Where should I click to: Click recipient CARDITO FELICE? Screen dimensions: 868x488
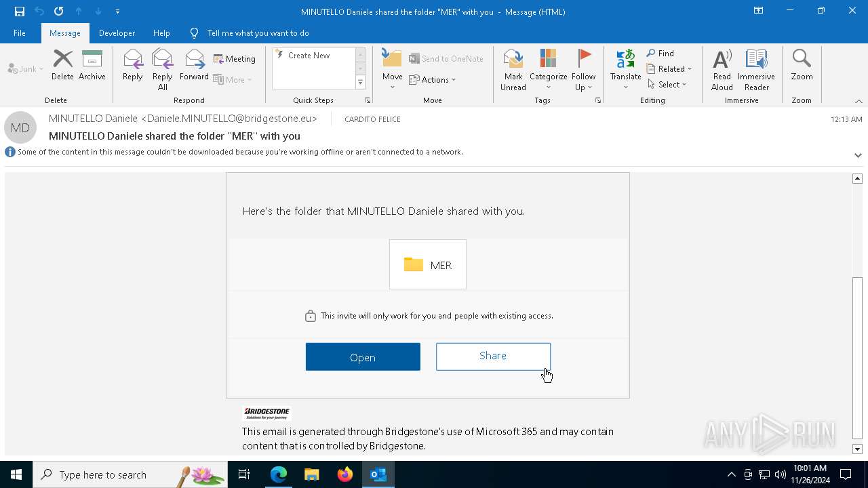372,119
